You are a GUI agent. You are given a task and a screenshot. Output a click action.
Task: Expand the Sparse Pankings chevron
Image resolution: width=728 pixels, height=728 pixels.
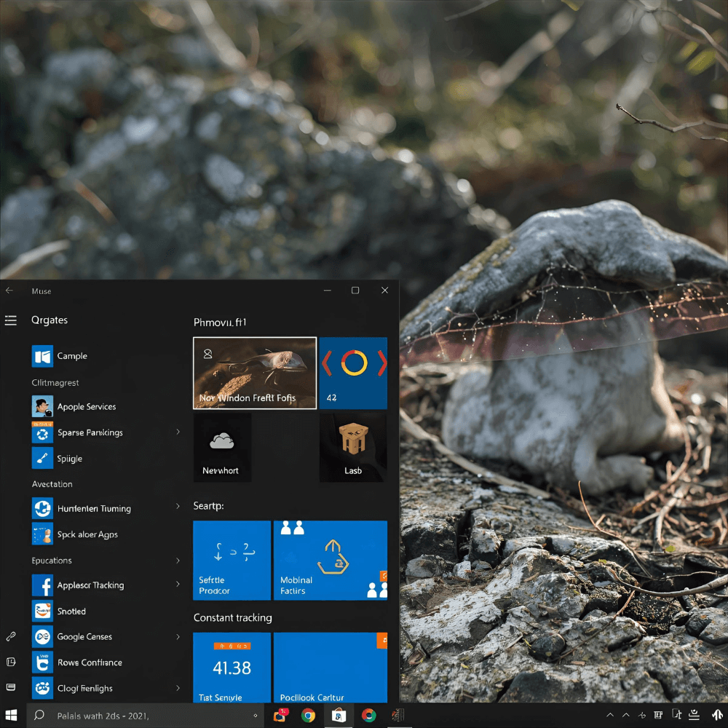[x=178, y=432]
